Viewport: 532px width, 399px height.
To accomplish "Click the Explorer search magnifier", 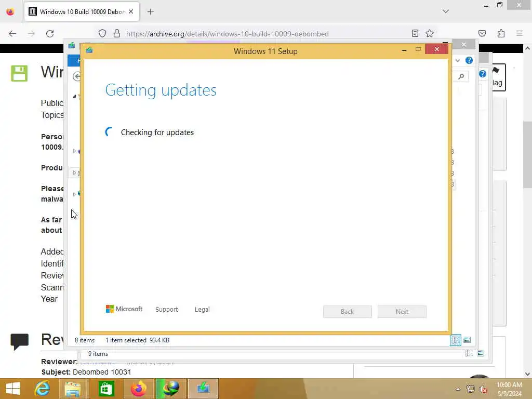I will click(461, 76).
